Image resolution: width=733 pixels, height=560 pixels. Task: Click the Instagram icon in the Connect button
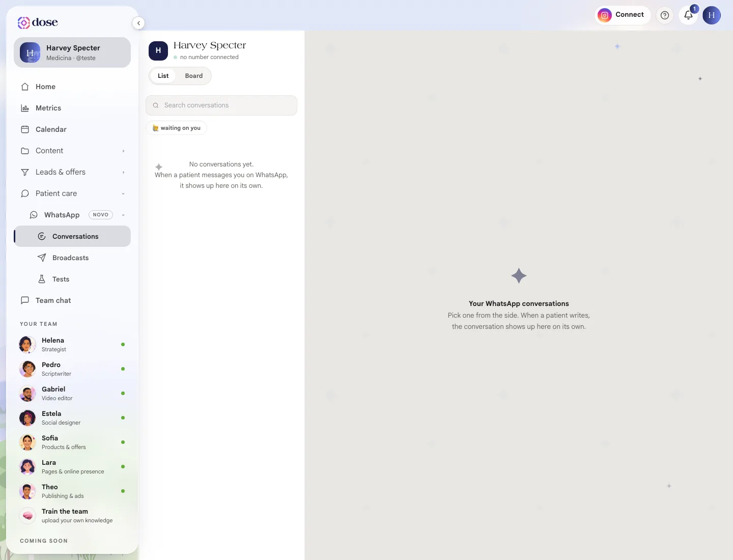[x=605, y=15]
